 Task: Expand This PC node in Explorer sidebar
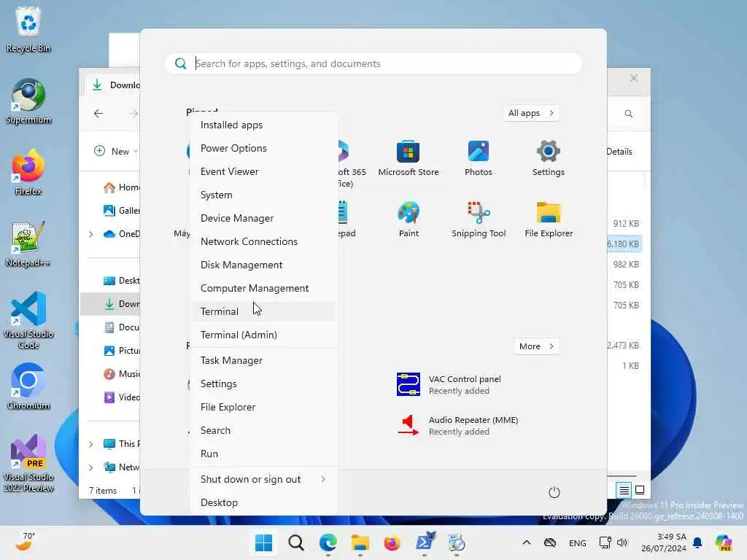(91, 444)
